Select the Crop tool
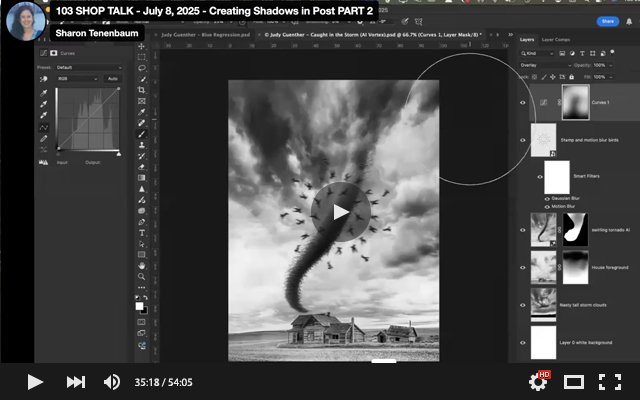 142,90
